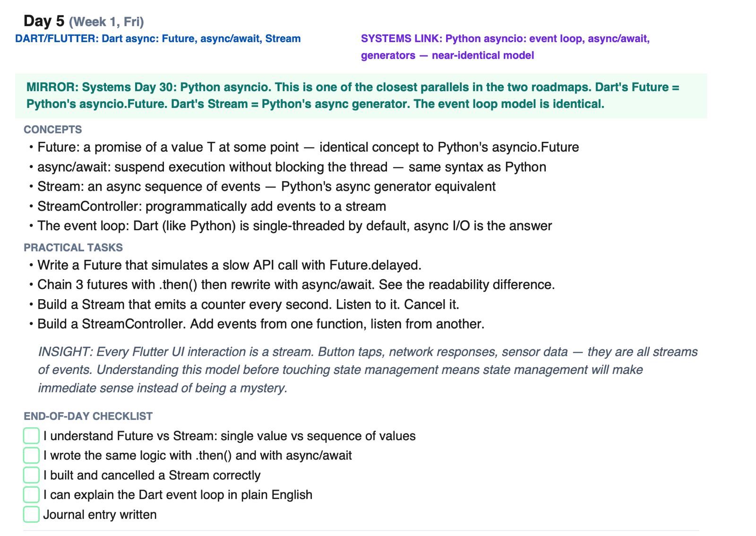Click the chain 3 futures task line

coord(296,285)
